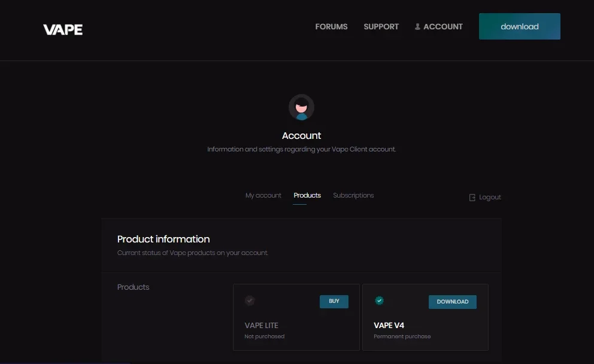Switch to the Subscriptions tab
Screen dimensions: 594x364
353,195
